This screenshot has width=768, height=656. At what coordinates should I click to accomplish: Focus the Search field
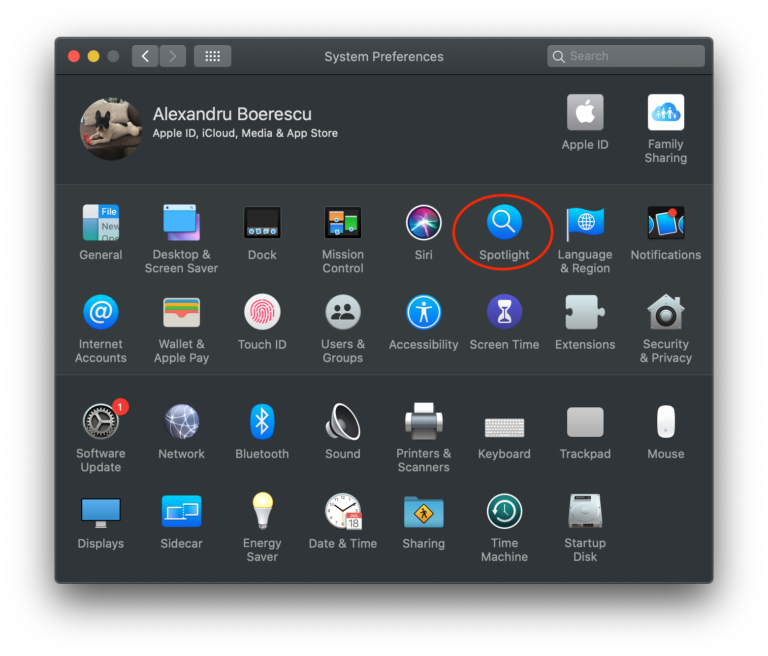[x=626, y=56]
